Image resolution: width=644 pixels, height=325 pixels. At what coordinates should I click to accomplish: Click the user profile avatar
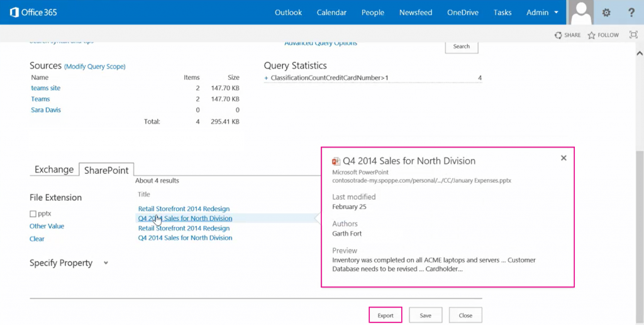(581, 13)
